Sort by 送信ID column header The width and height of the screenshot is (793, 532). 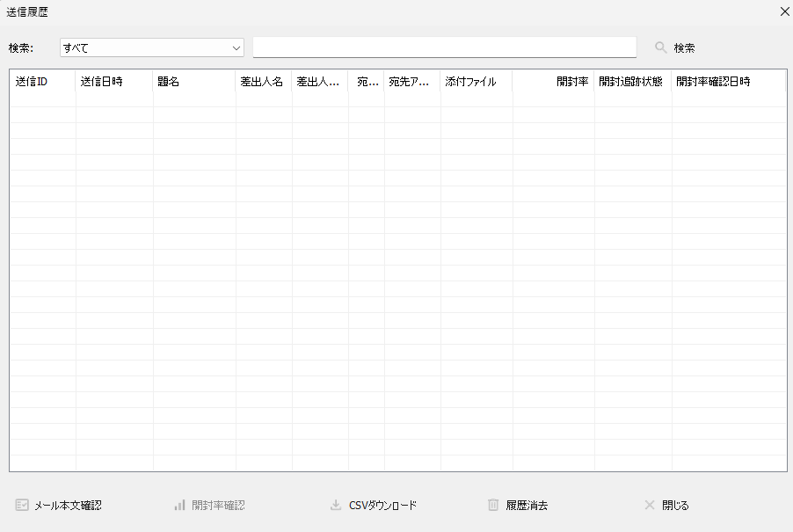42,82
